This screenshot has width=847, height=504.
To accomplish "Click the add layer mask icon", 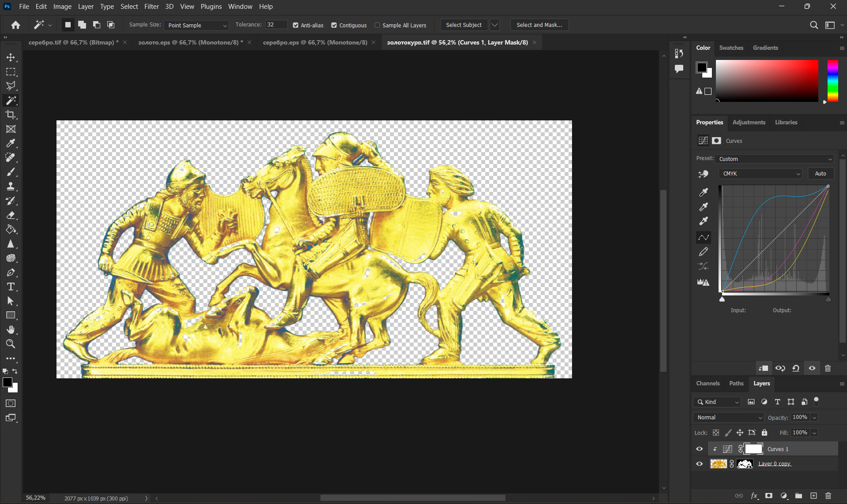I will [769, 496].
